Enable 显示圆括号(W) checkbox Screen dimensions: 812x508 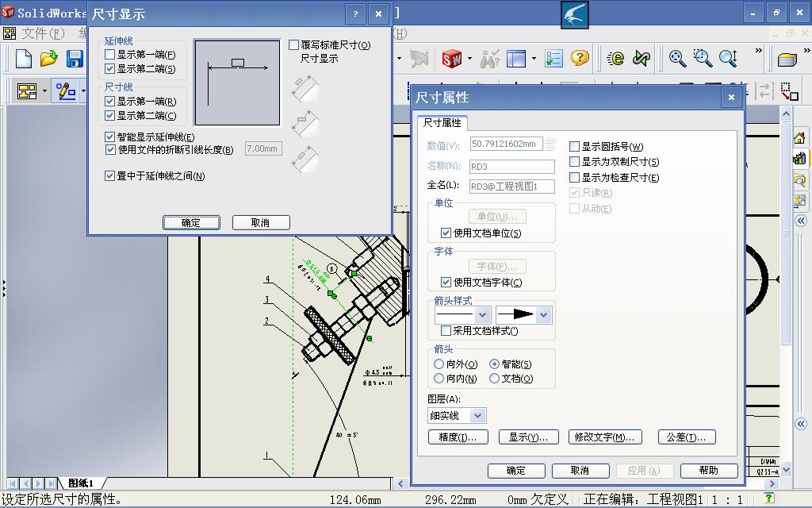(x=574, y=147)
